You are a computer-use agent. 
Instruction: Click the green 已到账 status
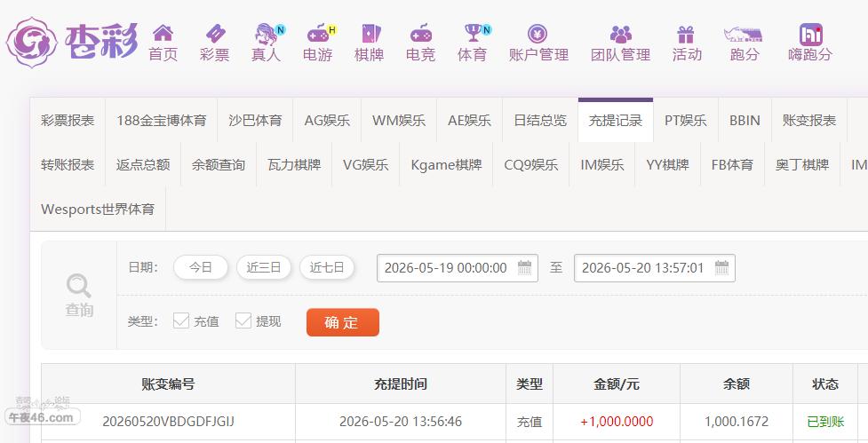click(x=825, y=422)
